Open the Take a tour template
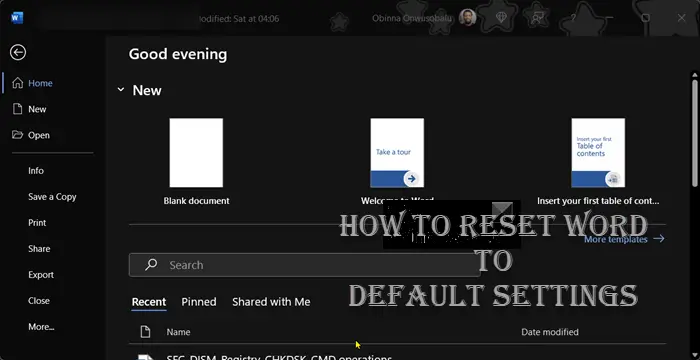Viewport: 700px width, 360px height. click(x=397, y=153)
